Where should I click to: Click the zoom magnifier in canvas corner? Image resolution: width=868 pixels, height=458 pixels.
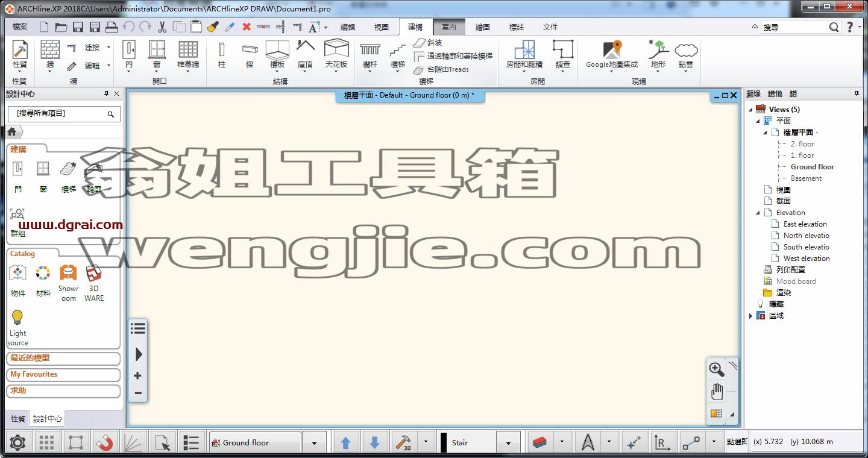(x=716, y=369)
